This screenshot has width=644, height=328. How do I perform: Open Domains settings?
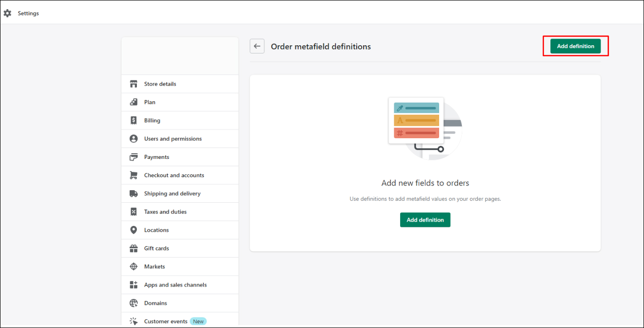[x=180, y=303]
